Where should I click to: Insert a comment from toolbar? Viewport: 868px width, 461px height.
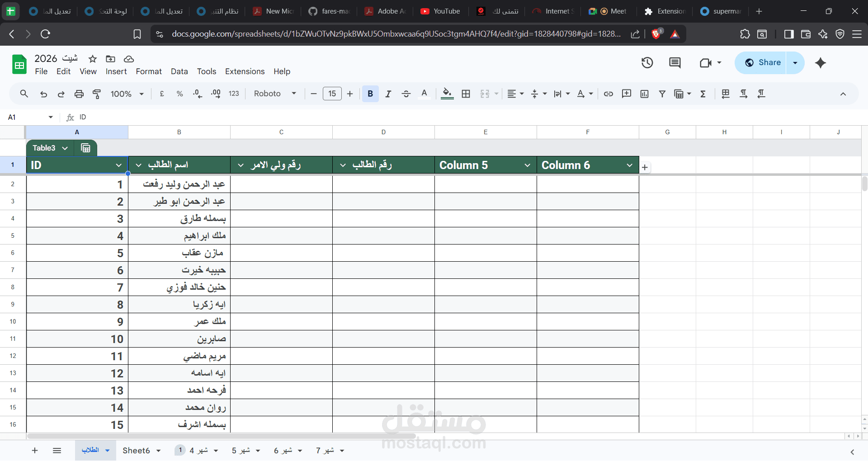(x=627, y=94)
